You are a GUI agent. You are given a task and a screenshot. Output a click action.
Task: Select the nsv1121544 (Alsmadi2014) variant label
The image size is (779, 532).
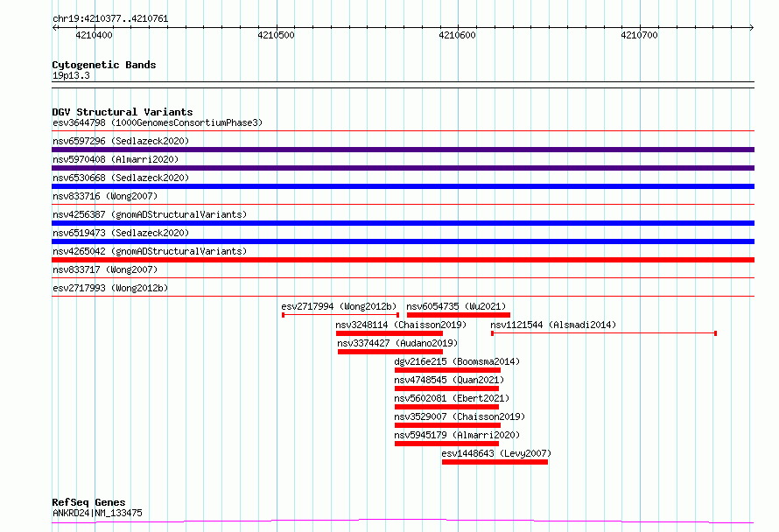tap(553, 325)
